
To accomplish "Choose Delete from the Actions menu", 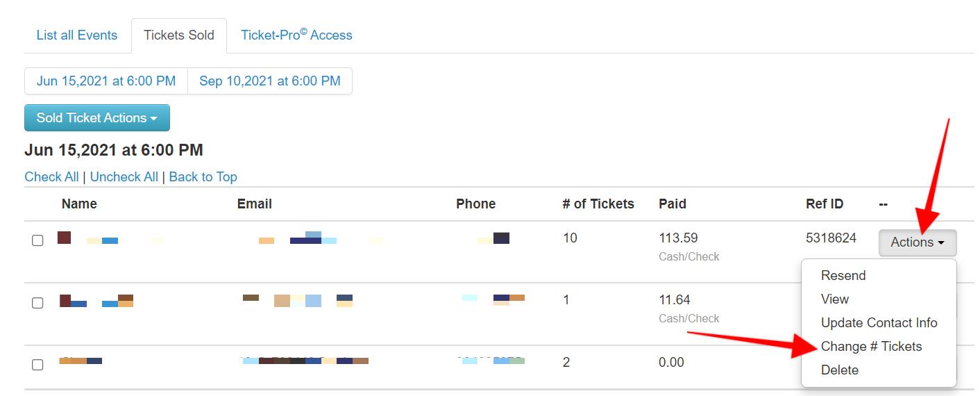I will click(840, 370).
